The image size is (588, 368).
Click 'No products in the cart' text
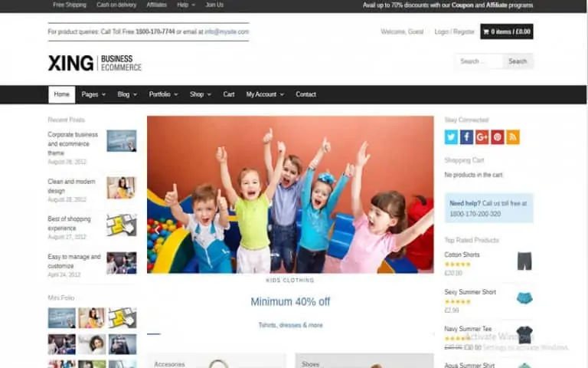point(473,175)
